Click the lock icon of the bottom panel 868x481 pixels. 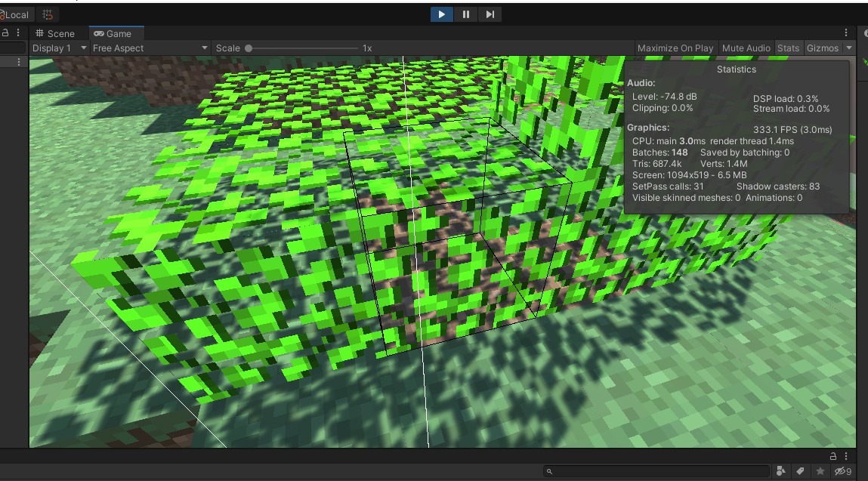pos(833,456)
